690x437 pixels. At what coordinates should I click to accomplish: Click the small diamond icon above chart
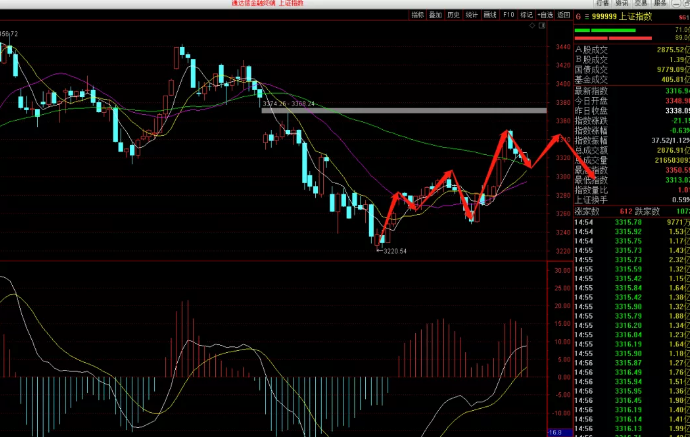[532, 26]
